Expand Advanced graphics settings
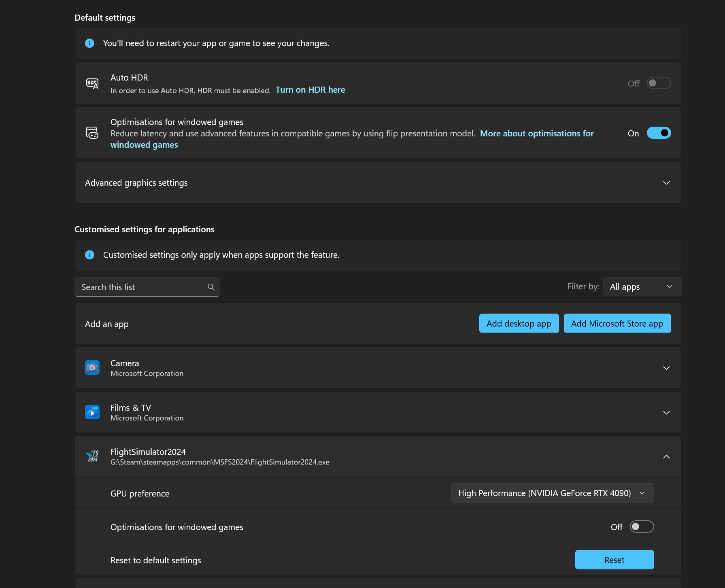Viewport: 725px width, 588px height. (666, 183)
